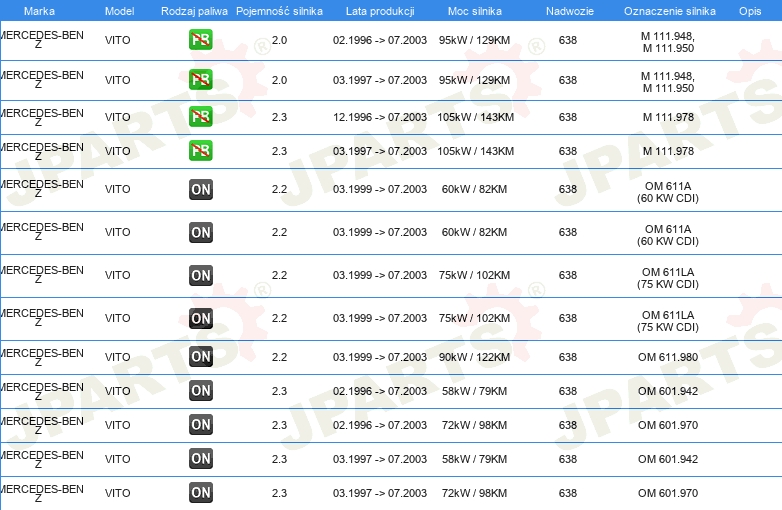Click the PB petrol icon in the 2.0 02.1996 row
The height and width of the screenshot is (510, 782).
[201, 40]
